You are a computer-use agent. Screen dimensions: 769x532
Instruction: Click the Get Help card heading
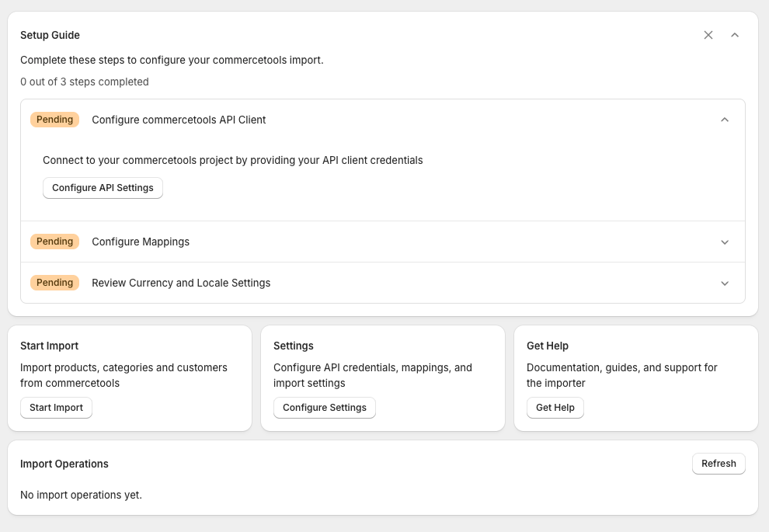pyautogui.click(x=548, y=346)
